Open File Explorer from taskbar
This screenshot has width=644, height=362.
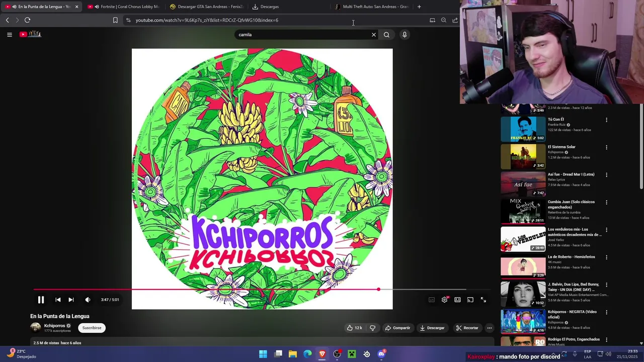292,354
